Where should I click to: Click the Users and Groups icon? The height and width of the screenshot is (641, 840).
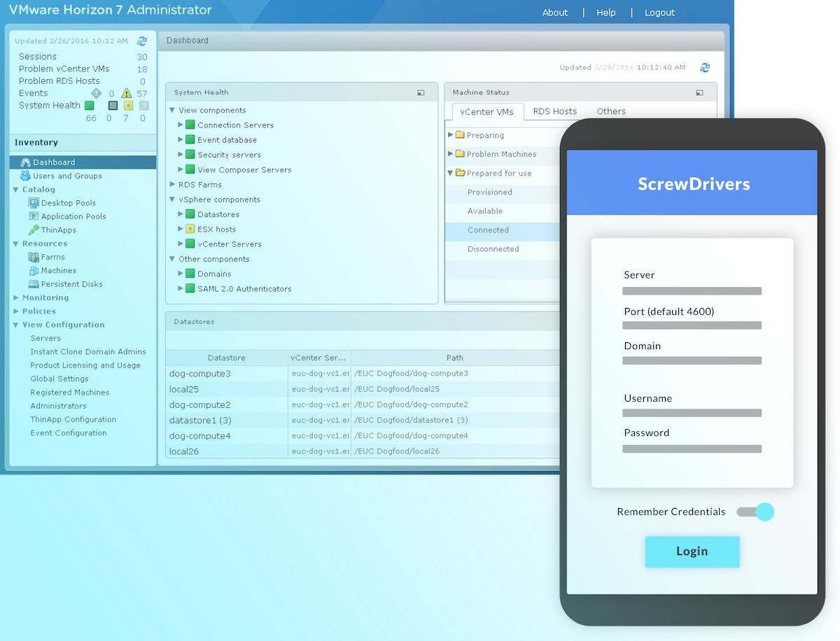25,176
